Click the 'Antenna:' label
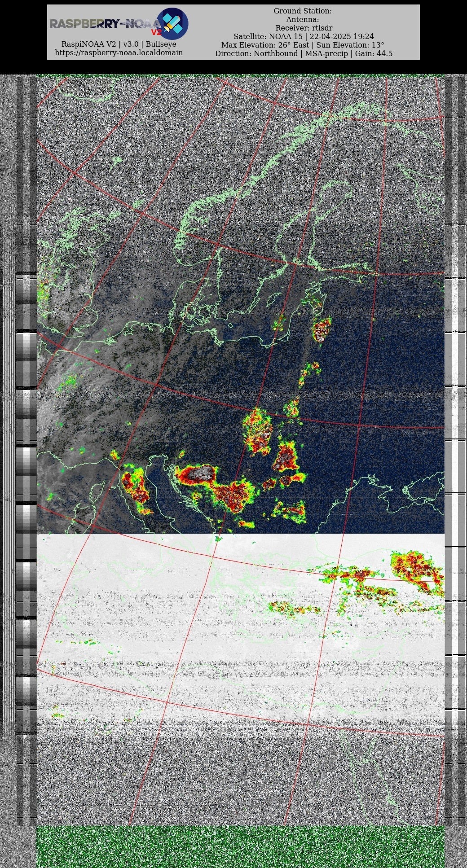 pyautogui.click(x=303, y=20)
